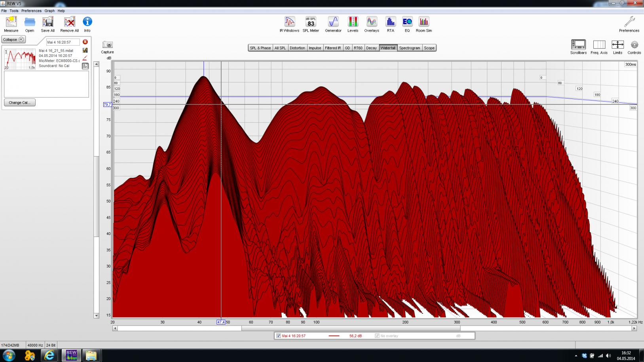Switch to the All SPL tab
This screenshot has height=362, width=644.
280,48
